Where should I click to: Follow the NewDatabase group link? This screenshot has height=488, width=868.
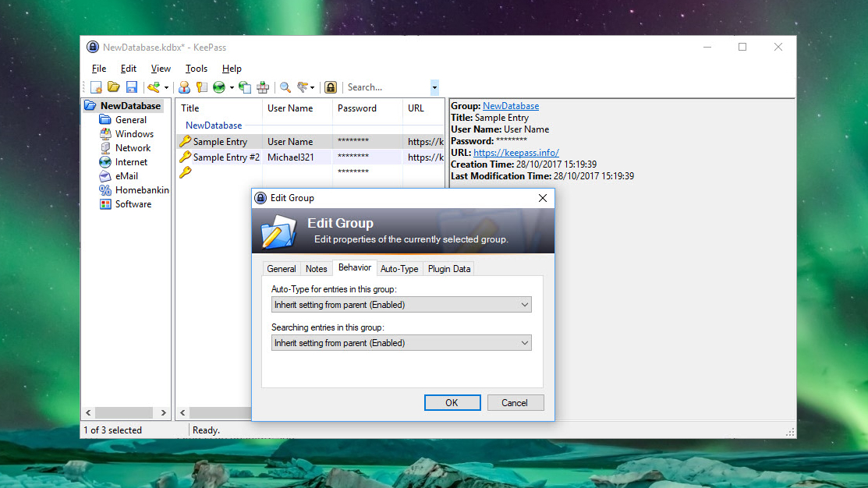pyautogui.click(x=510, y=106)
